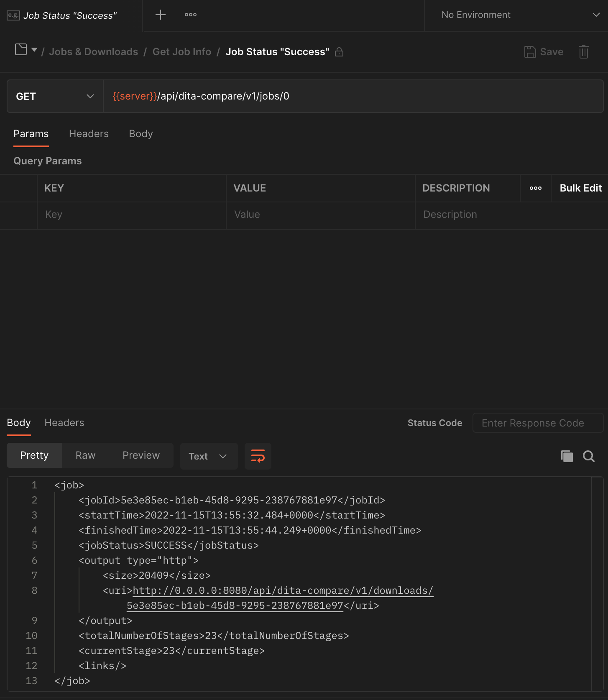The image size is (608, 700).
Task: Select the Raw response view
Action: coord(85,455)
